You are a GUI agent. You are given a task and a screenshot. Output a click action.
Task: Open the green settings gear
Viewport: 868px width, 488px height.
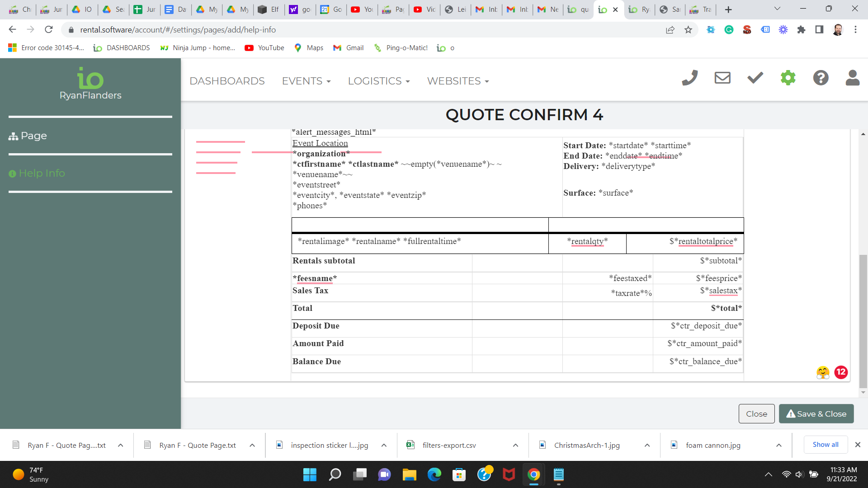tap(788, 78)
